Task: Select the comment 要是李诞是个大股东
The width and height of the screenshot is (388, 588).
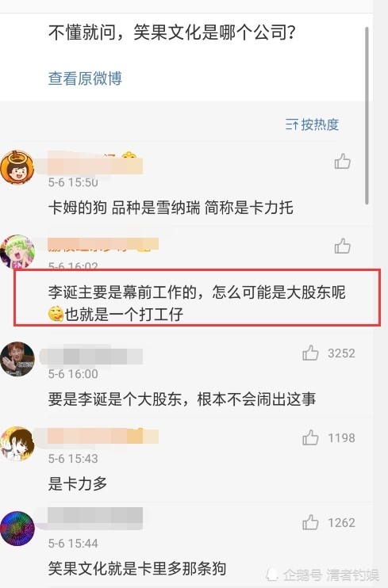Action: pyautogui.click(x=182, y=399)
